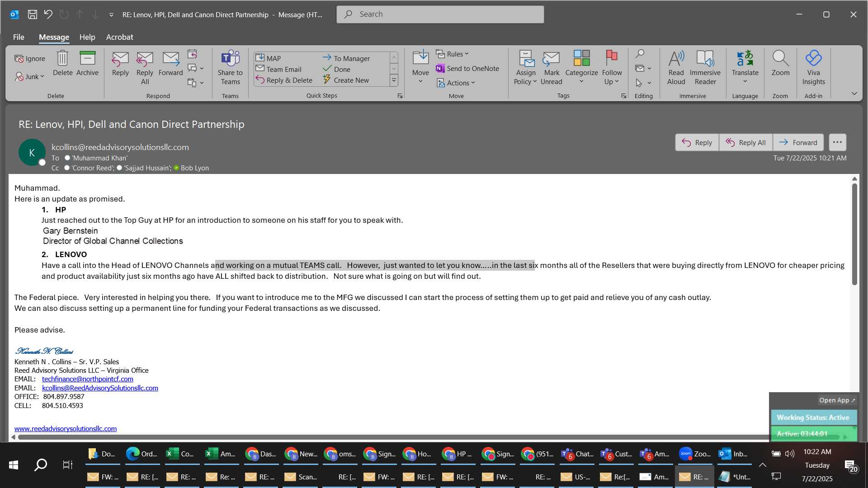The width and height of the screenshot is (868, 488).
Task: Click Forward button in message header
Action: click(x=798, y=142)
